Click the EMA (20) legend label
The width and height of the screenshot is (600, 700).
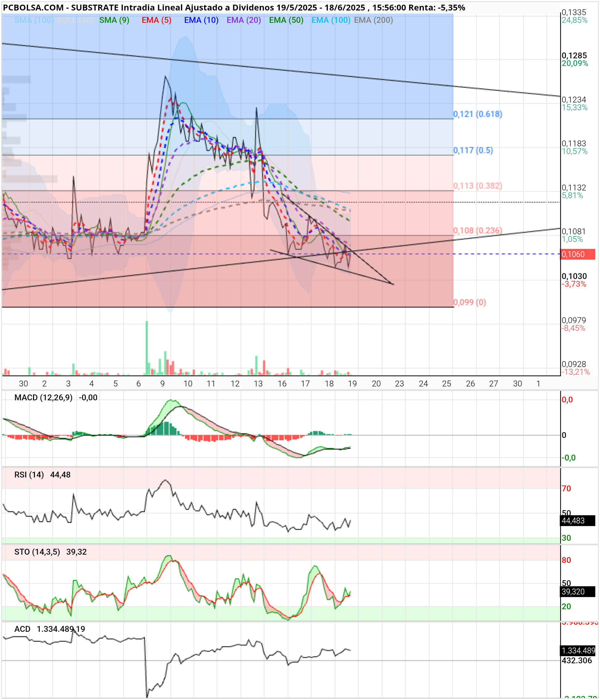point(244,20)
